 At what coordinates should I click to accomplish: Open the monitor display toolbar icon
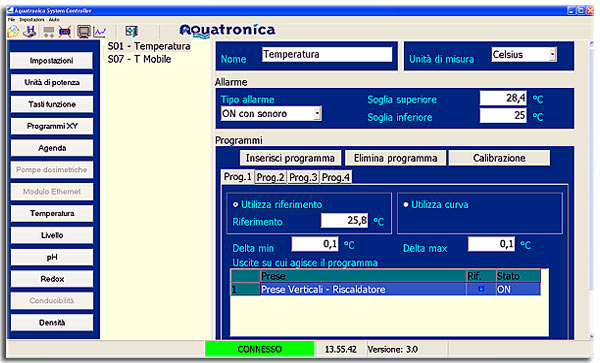tap(83, 31)
